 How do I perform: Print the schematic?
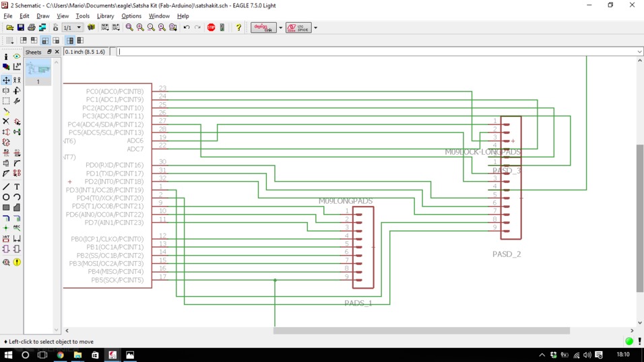[31, 28]
